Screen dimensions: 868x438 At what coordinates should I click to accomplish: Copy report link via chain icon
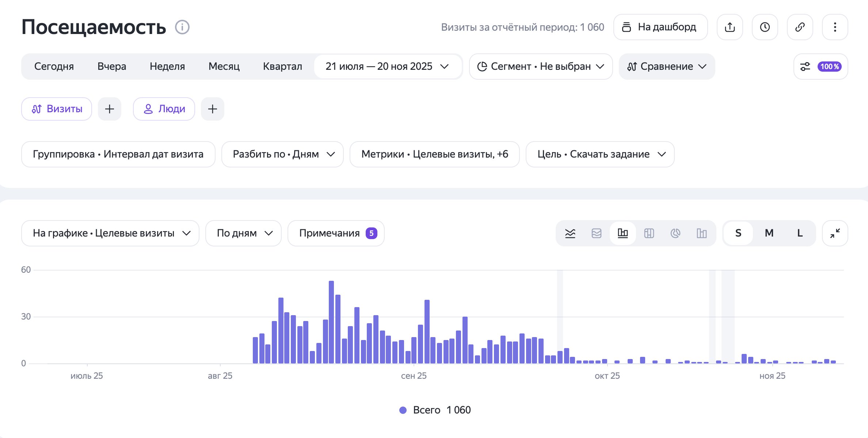(800, 27)
